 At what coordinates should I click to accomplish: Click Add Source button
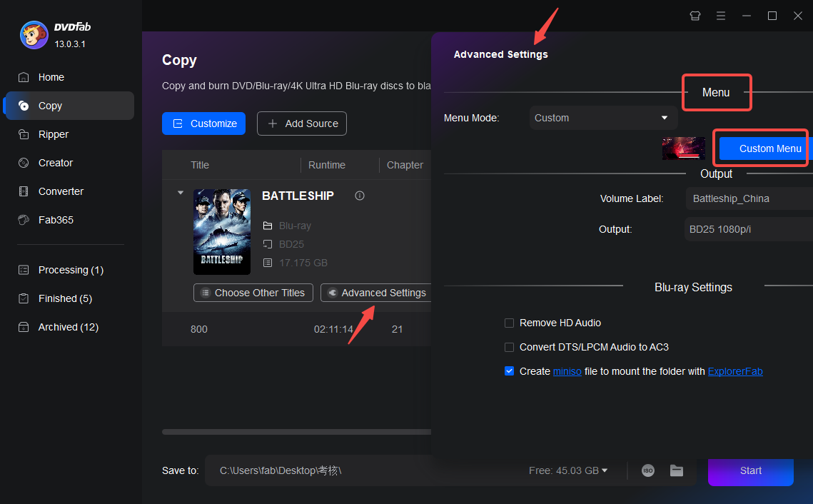(302, 124)
